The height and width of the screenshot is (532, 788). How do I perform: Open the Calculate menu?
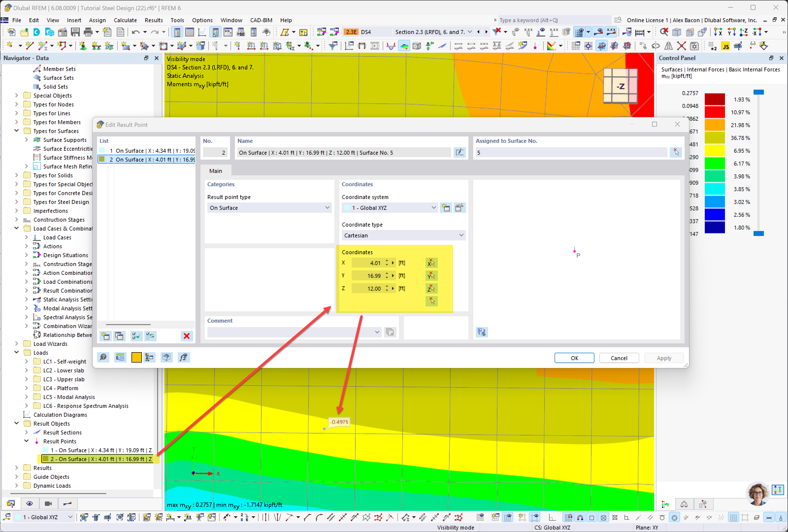(125, 20)
